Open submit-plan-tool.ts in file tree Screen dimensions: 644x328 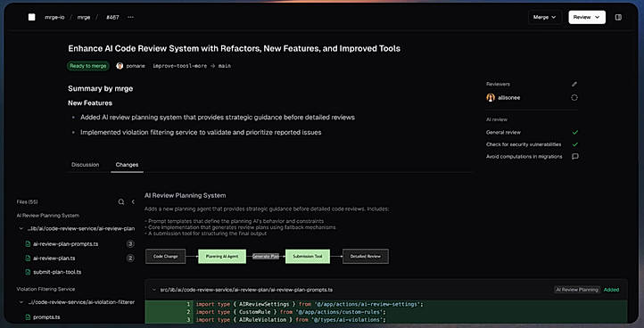pos(57,272)
